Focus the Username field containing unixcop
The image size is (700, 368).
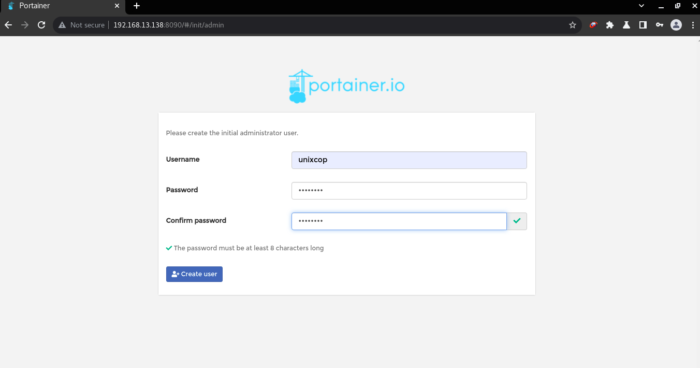(x=409, y=160)
